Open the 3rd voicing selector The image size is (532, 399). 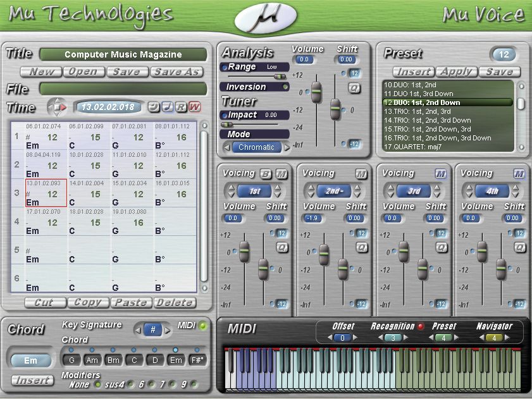(x=414, y=192)
